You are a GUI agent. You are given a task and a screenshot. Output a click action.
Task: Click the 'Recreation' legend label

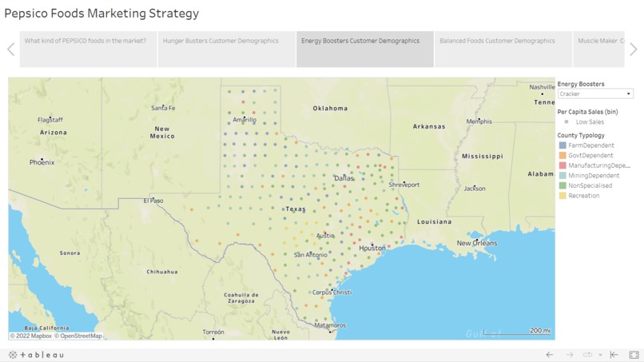583,196
